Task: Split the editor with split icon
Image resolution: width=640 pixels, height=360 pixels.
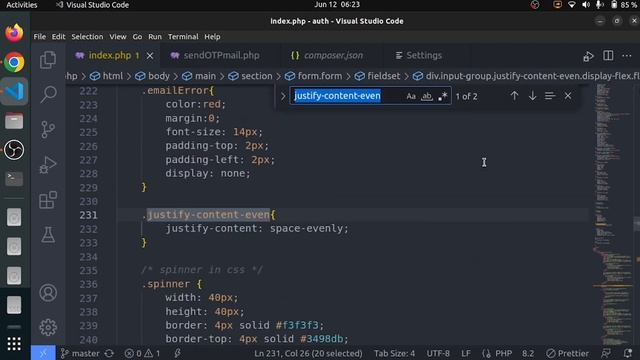Action: 608,56
